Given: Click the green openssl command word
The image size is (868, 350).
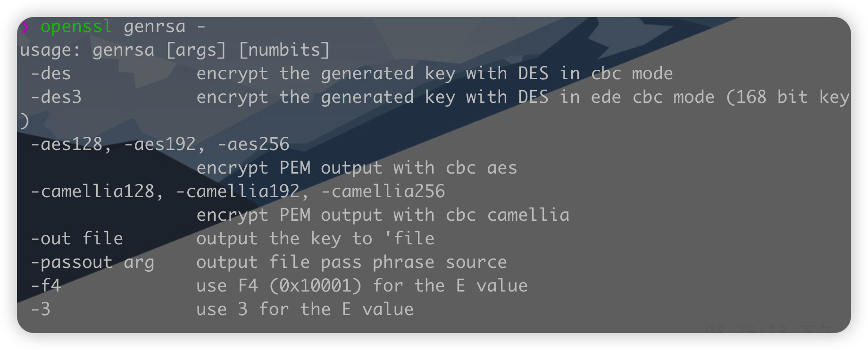Looking at the screenshot, I should pos(76,27).
